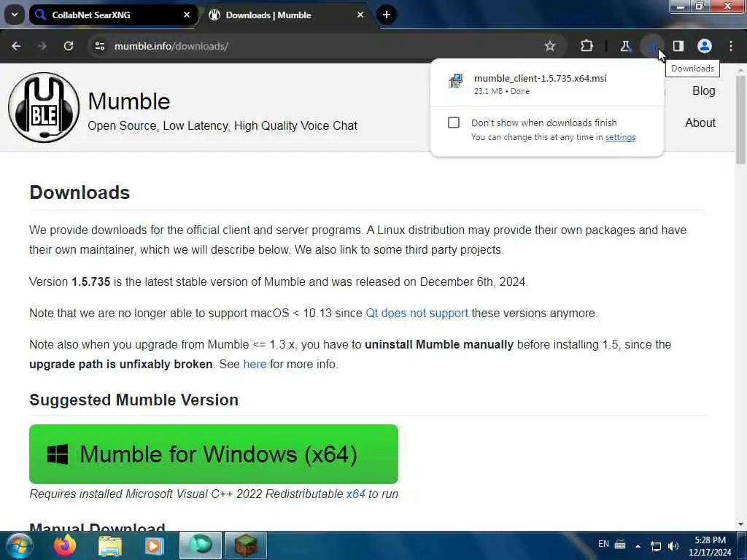The height and width of the screenshot is (560, 747).
Task: Follow the Qt does not support link
Action: click(x=417, y=314)
